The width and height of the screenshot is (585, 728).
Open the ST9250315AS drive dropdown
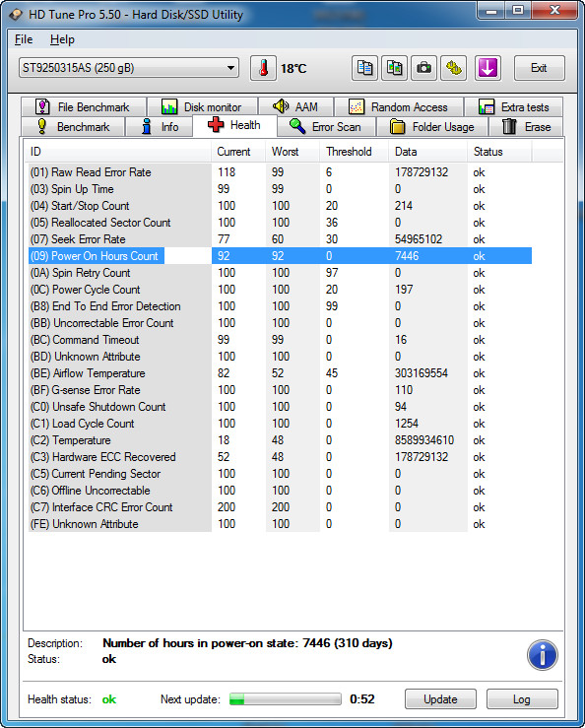pyautogui.click(x=129, y=68)
